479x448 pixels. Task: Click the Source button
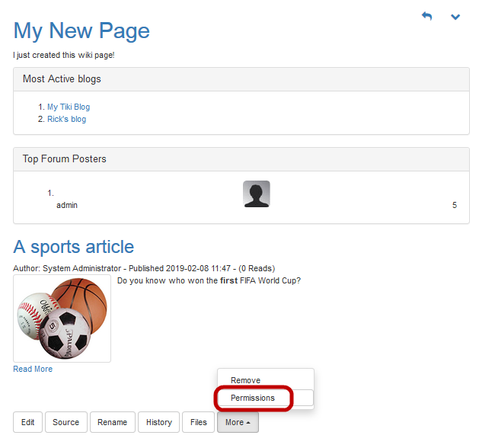pos(65,422)
